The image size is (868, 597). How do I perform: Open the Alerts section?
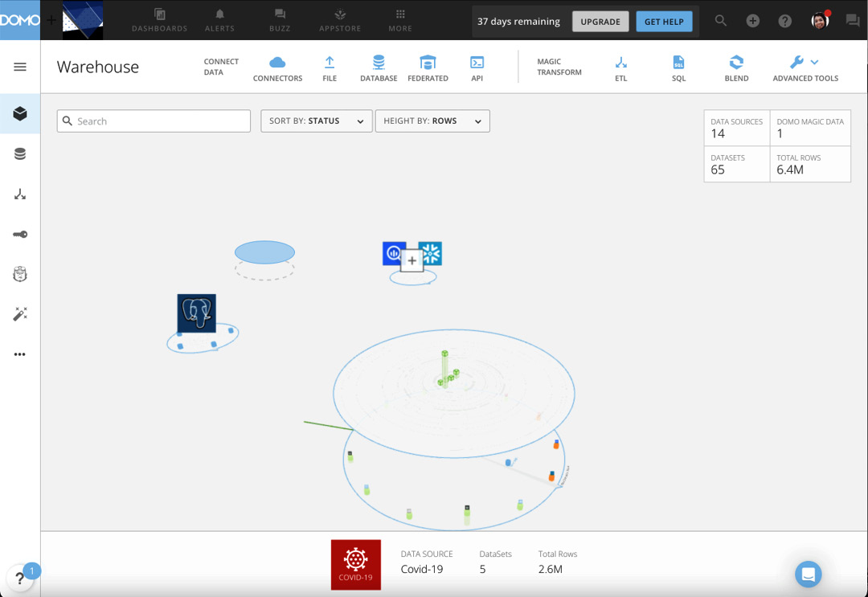(219, 20)
